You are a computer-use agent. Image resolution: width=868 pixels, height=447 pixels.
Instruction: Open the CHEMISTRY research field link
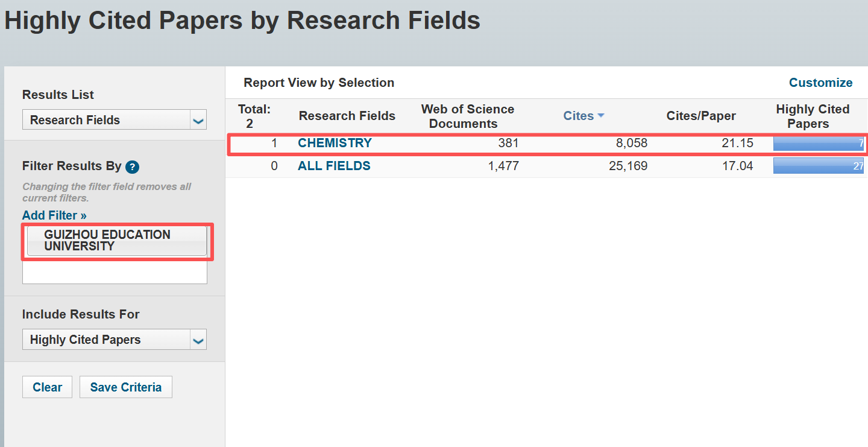click(335, 143)
